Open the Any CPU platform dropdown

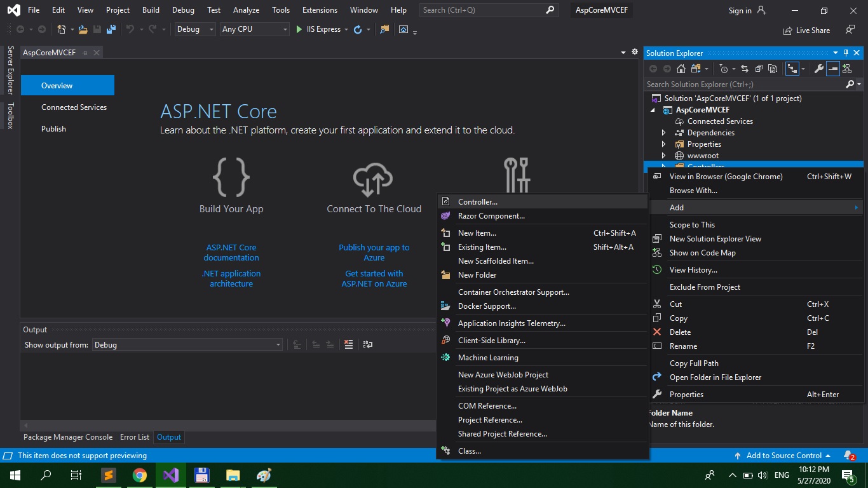254,29
